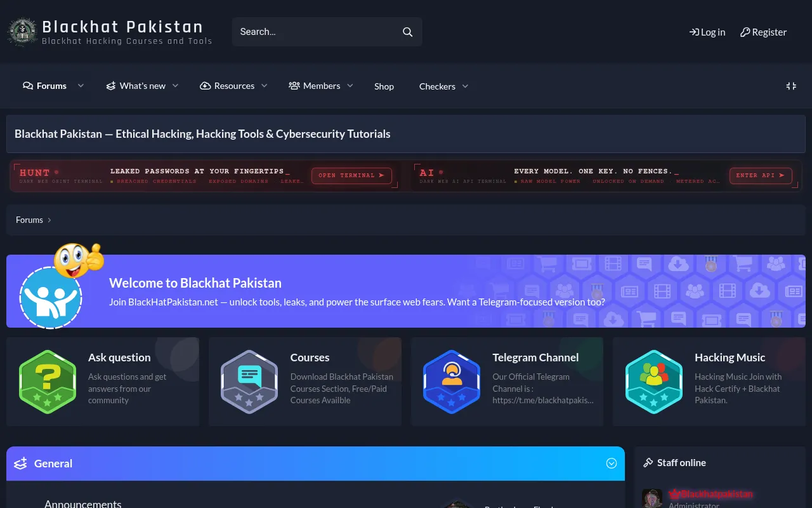Click the Blackhatpakistan staff avatar

(652, 498)
